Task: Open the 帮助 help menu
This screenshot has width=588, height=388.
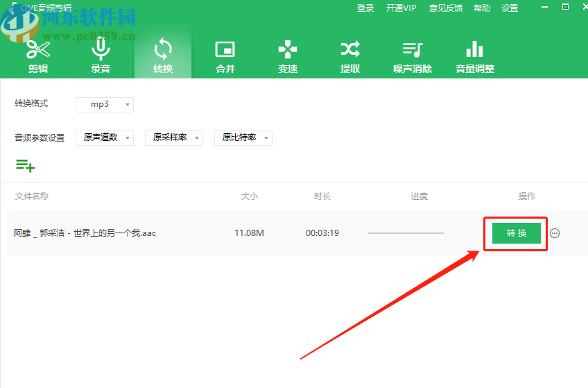Action: coord(482,8)
